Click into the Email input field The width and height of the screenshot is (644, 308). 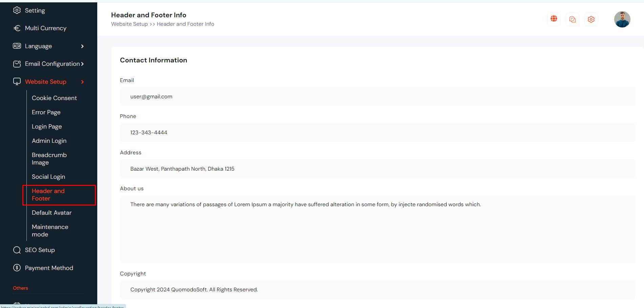coord(377,97)
